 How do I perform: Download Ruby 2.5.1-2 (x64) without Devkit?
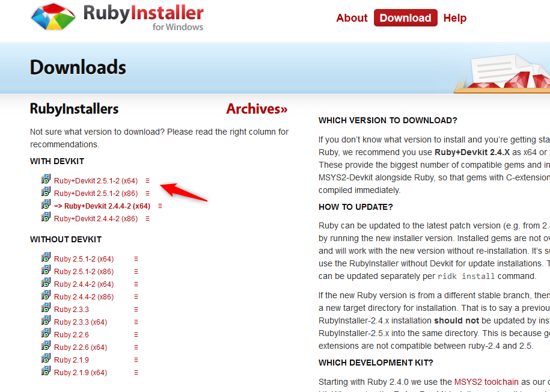click(x=84, y=259)
